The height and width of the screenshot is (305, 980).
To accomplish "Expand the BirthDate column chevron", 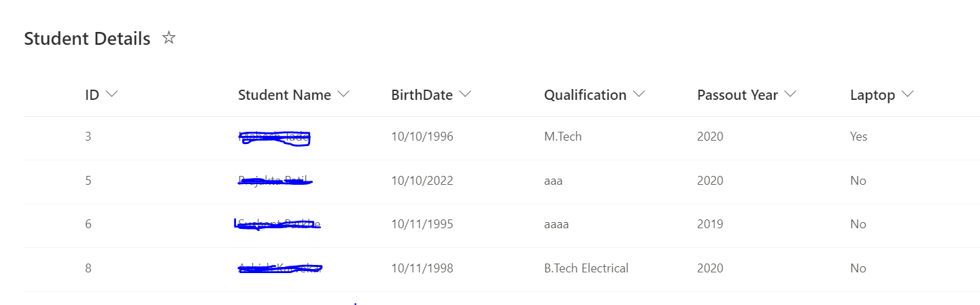I will pos(465,94).
